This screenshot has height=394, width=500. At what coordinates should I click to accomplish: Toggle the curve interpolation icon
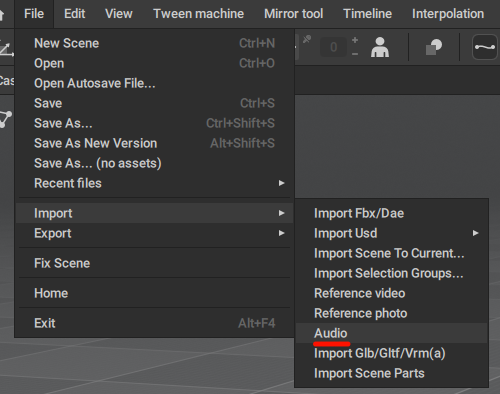tap(485, 47)
